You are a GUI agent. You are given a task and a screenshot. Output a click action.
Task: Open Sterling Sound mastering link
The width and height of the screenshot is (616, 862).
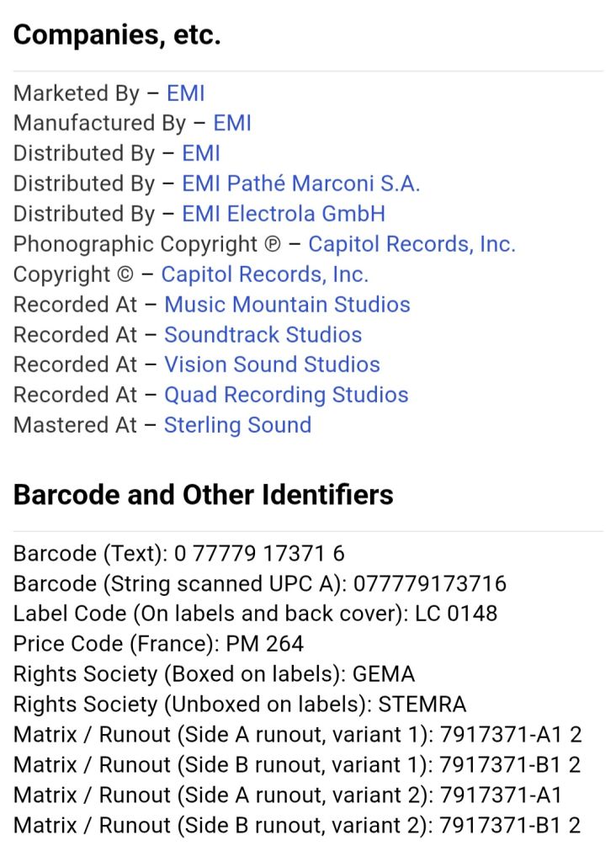click(x=237, y=424)
